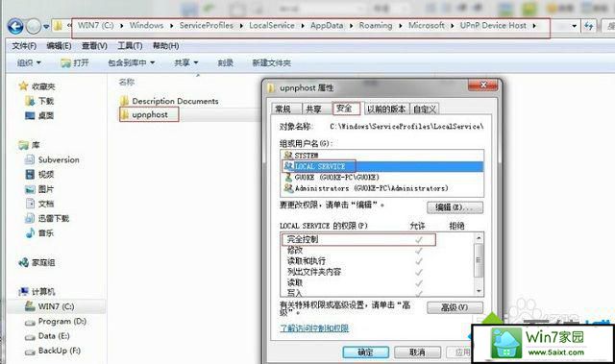
Task: Open the 查看(V) menu
Action: (94, 46)
